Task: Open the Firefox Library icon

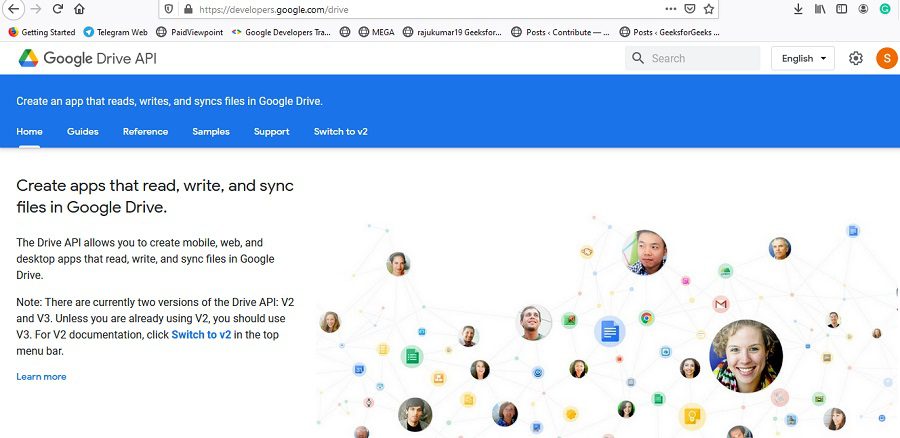Action: [820, 9]
